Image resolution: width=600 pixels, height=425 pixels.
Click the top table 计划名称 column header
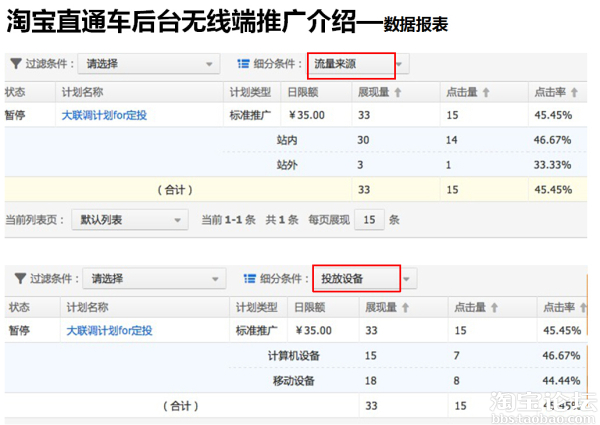point(82,92)
